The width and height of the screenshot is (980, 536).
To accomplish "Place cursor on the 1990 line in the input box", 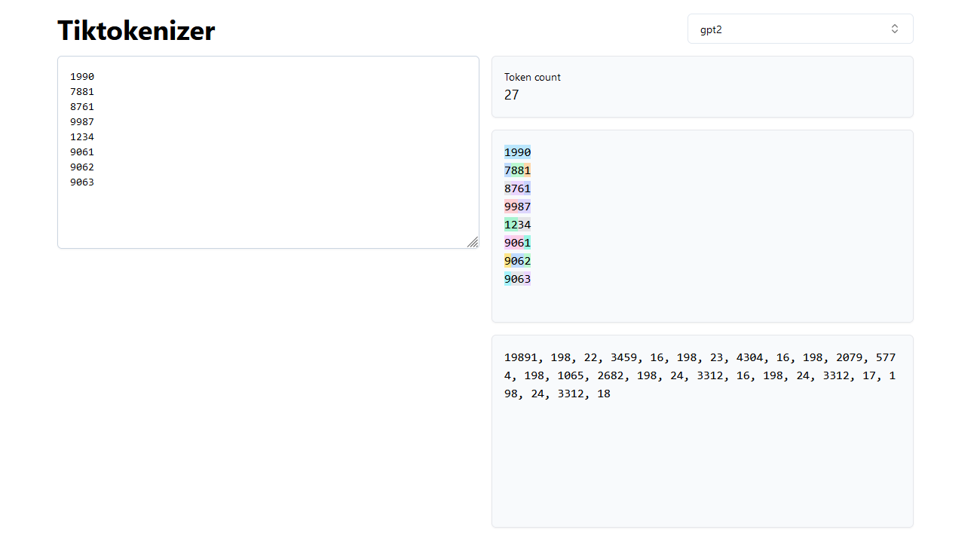I will 82,76.
